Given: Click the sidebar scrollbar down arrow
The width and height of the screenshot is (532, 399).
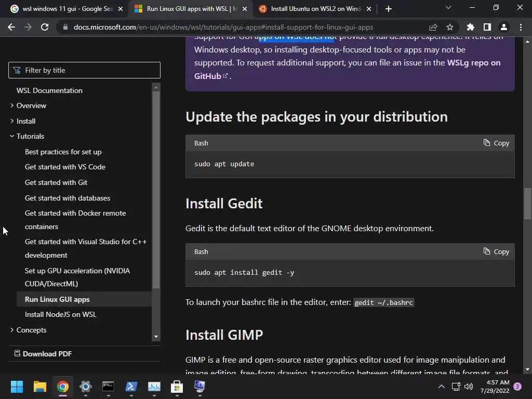Looking at the screenshot, I should 156,337.
